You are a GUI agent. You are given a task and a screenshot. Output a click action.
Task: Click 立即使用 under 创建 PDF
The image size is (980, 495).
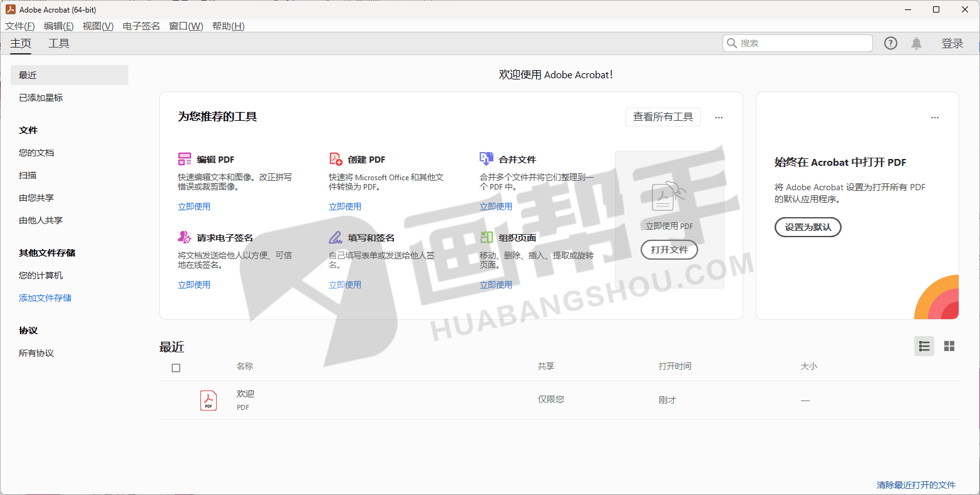[345, 207]
